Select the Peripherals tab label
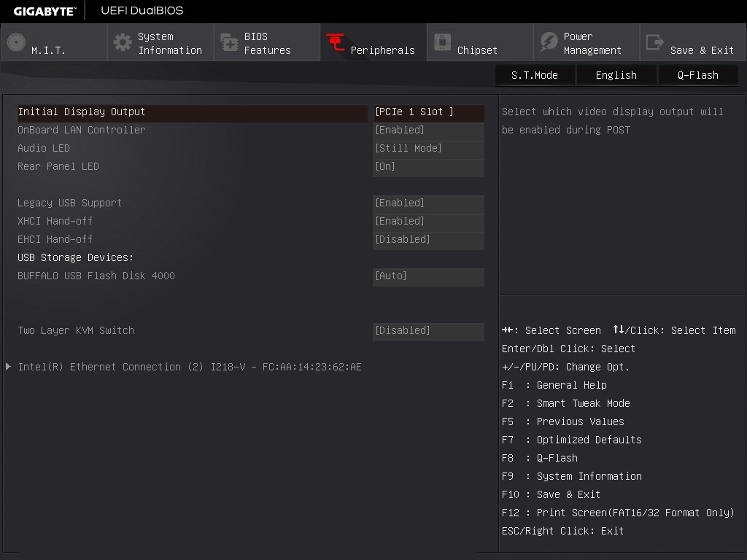This screenshot has height=560, width=747. (x=382, y=50)
